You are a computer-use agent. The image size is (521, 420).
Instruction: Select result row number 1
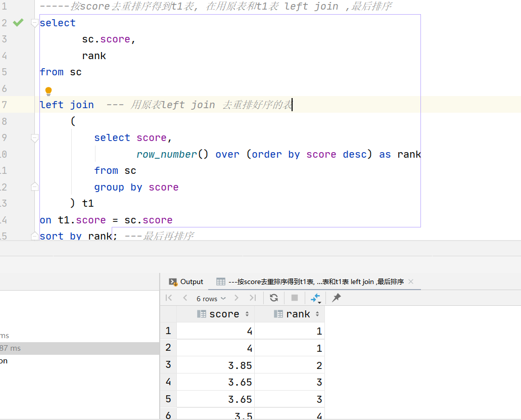point(168,331)
